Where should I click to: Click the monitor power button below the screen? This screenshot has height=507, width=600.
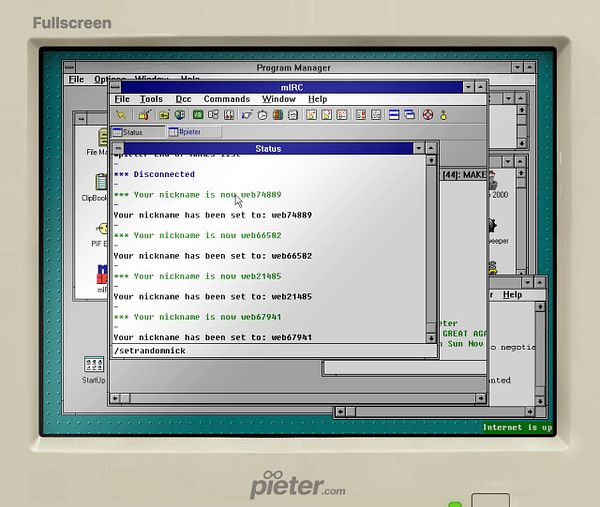coord(491,500)
